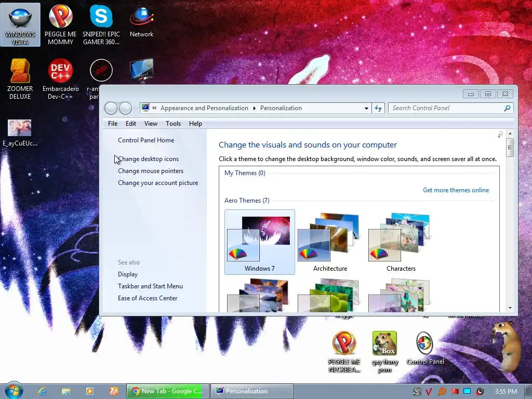
Task: Launch Internet Explorer from the taskbar
Action: click(42, 391)
